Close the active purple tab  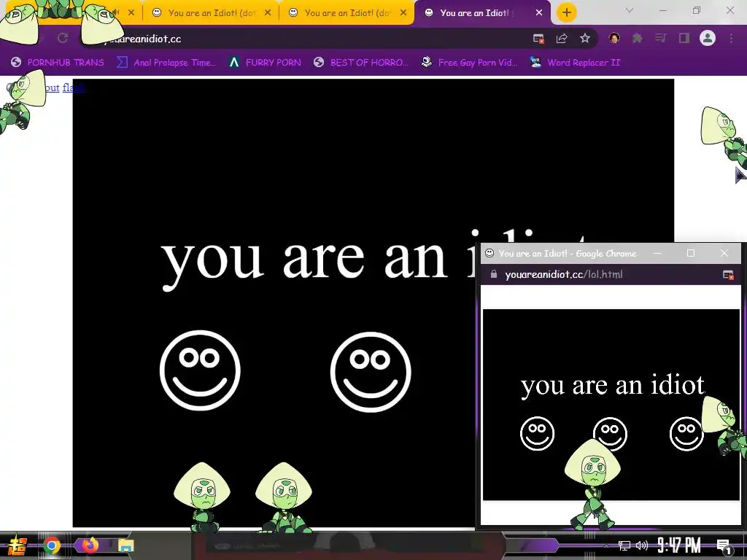[x=539, y=13]
